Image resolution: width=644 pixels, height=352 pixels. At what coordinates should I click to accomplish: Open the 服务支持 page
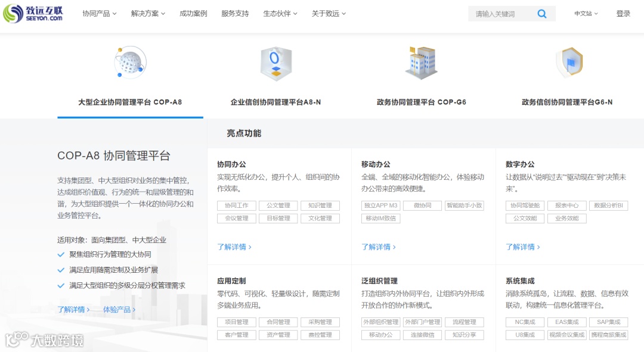point(235,14)
